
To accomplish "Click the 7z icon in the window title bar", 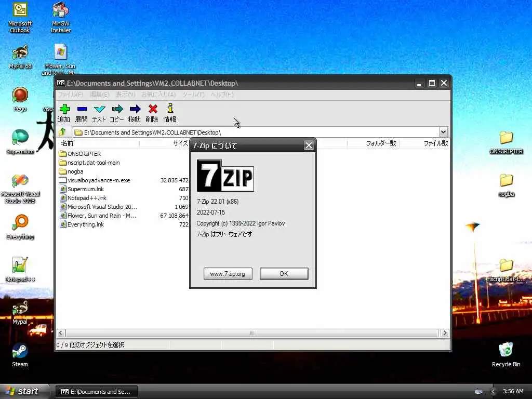I will tap(61, 83).
